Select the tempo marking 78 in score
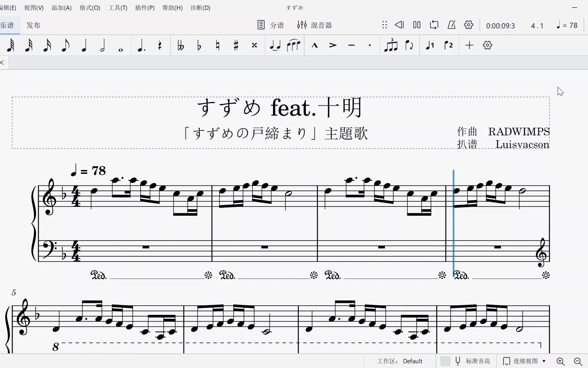 pos(88,170)
